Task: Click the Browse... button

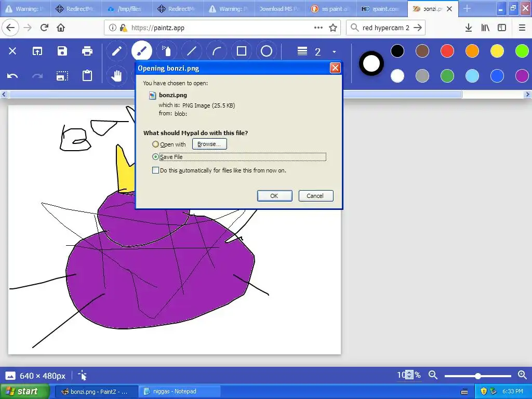Action: [209, 144]
